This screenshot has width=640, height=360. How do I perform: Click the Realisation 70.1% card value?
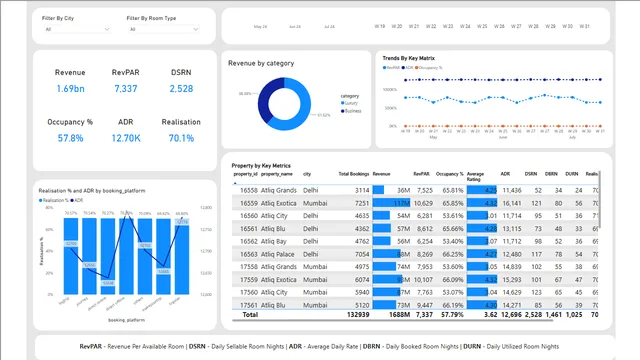(181, 138)
